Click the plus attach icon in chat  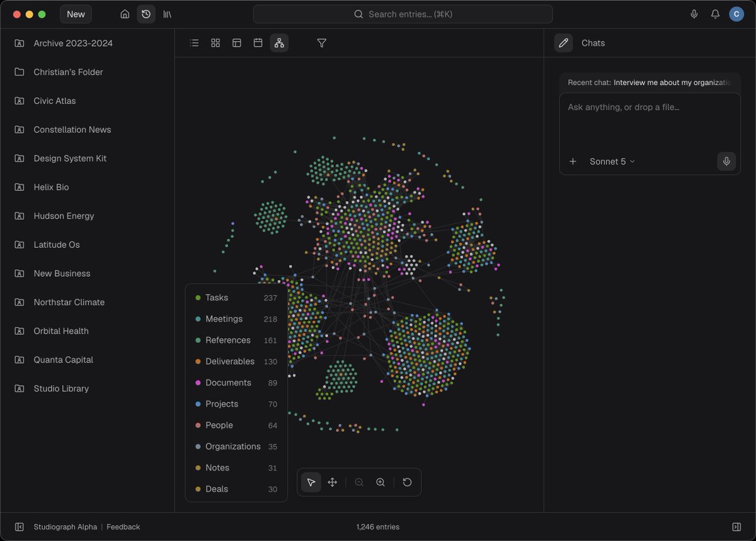pyautogui.click(x=573, y=161)
